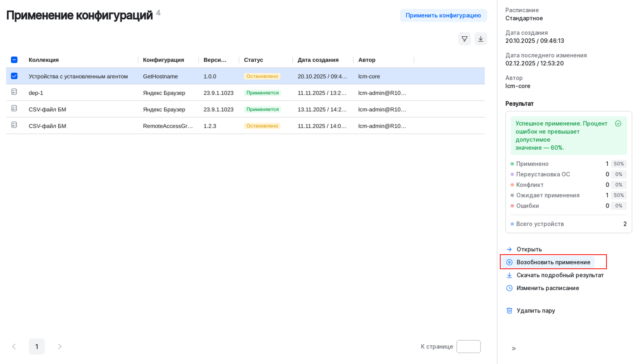The width and height of the screenshot is (638, 364).
Task: Click the arrow icon next to Открыть
Action: [509, 249]
